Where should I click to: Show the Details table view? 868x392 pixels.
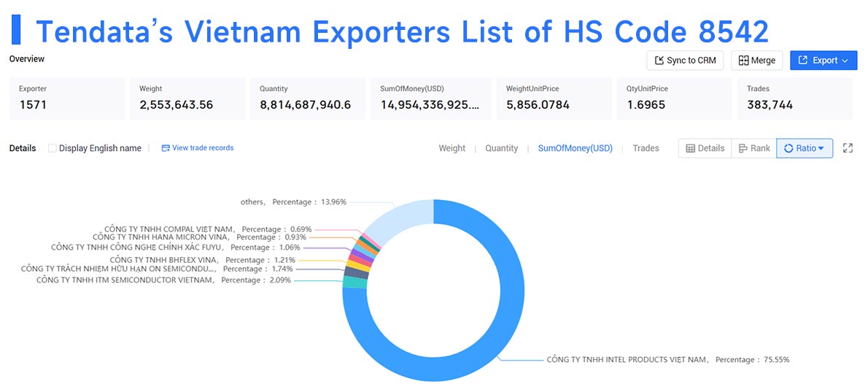[x=705, y=148]
